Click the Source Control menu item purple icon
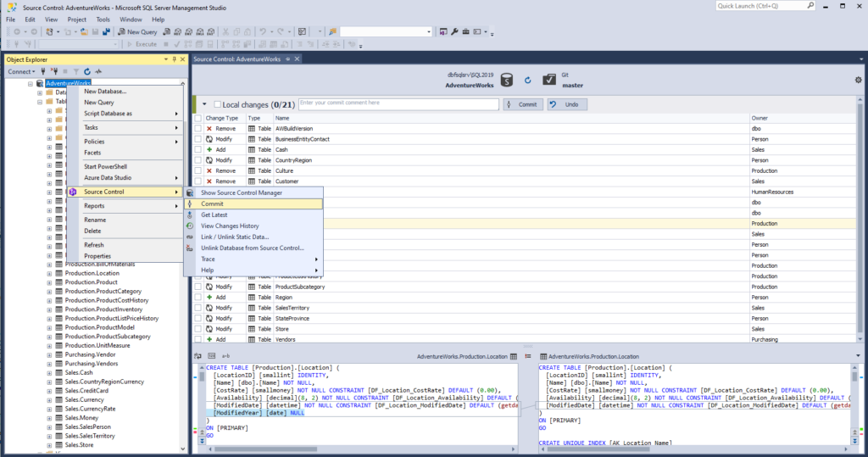The image size is (868, 457). coord(73,192)
